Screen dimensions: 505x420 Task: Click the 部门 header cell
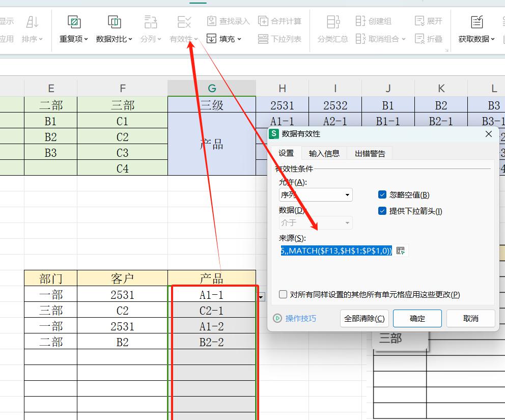(50, 278)
